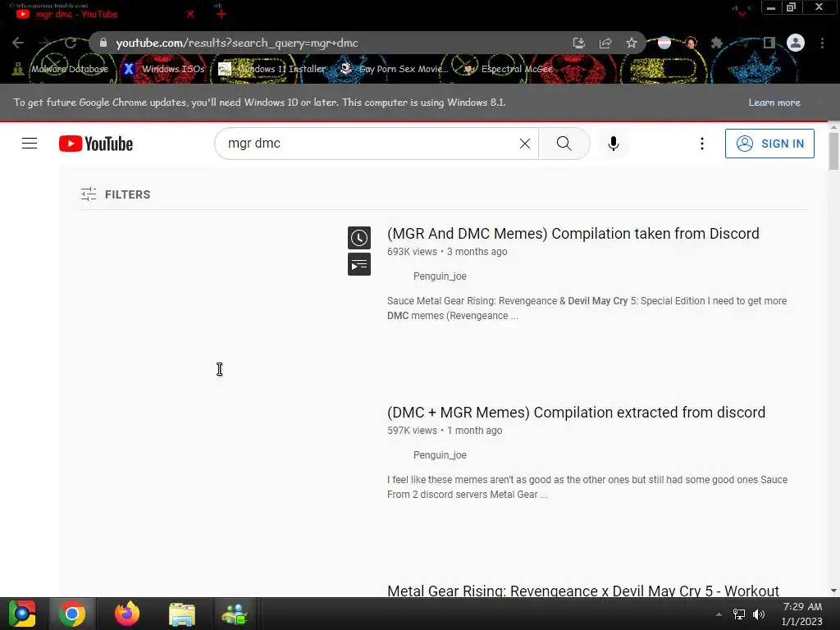Open network status in system tray
Screen dimensions: 840x630
click(x=739, y=614)
